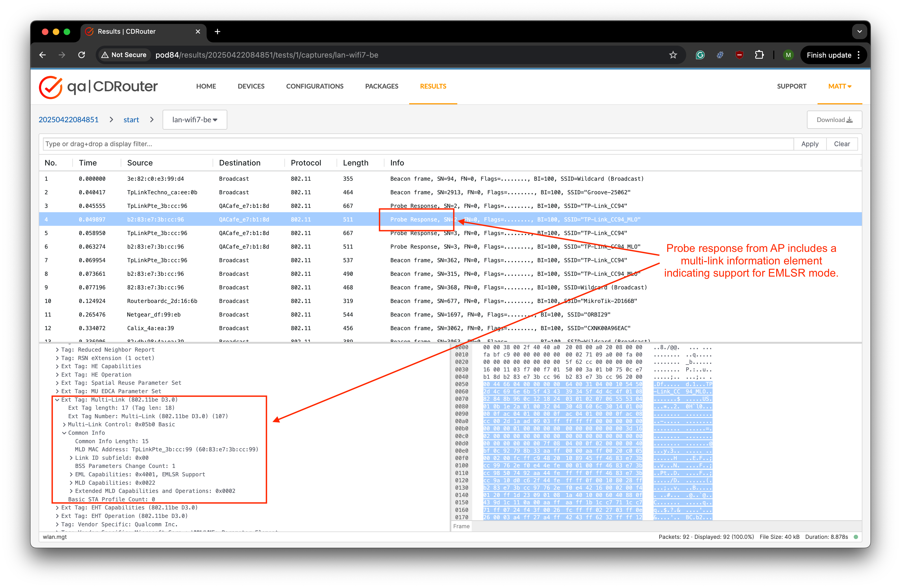The image size is (901, 588).
Task: Open the tab search dropdown arrow
Action: [859, 32]
